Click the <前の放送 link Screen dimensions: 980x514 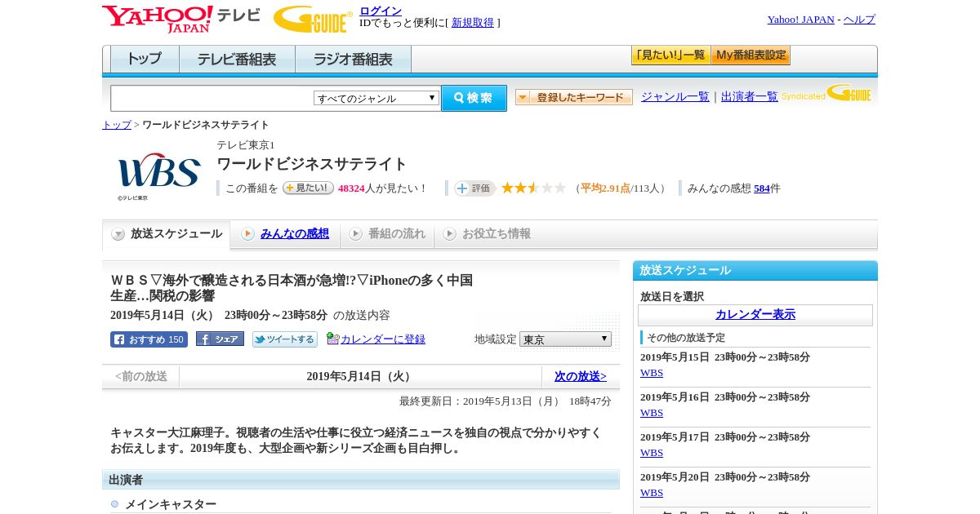click(x=141, y=376)
